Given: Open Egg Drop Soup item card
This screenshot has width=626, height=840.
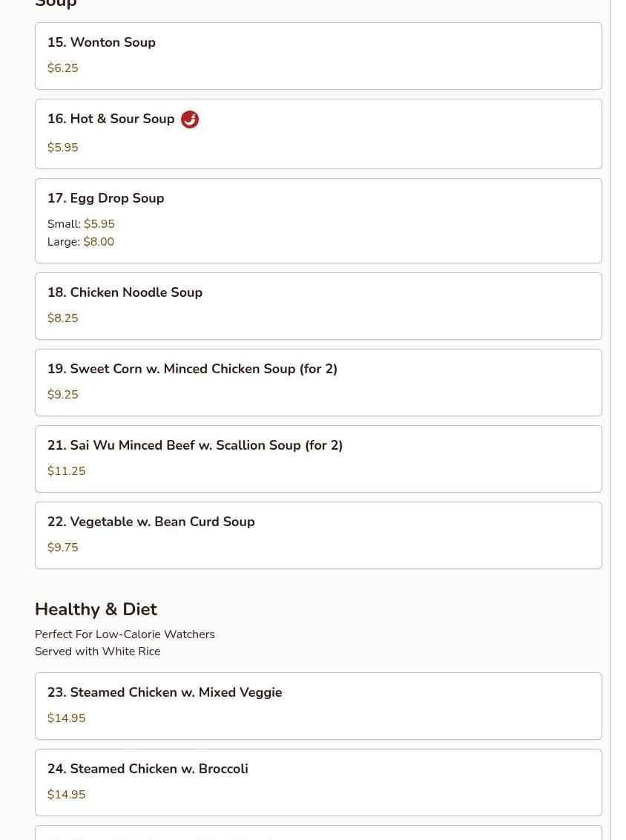Looking at the screenshot, I should coord(106,198).
